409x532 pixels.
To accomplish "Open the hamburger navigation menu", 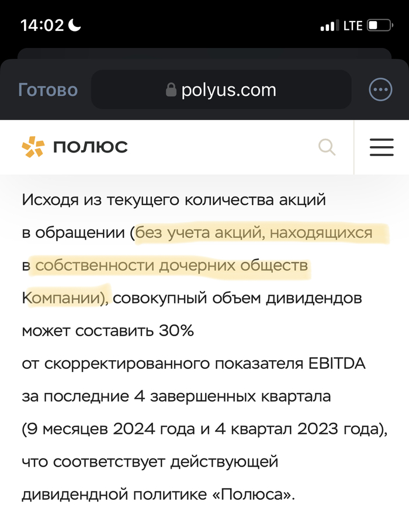I will pos(382,147).
